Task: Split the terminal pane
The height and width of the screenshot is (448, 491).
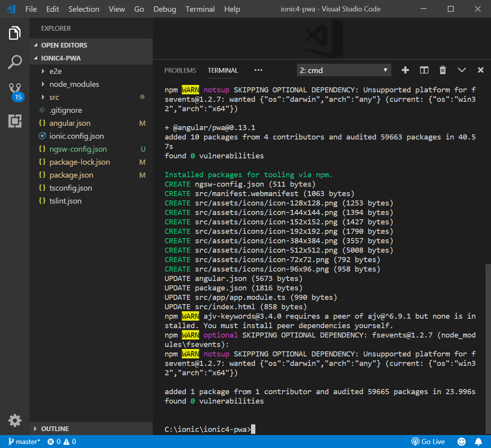Action: [x=424, y=70]
